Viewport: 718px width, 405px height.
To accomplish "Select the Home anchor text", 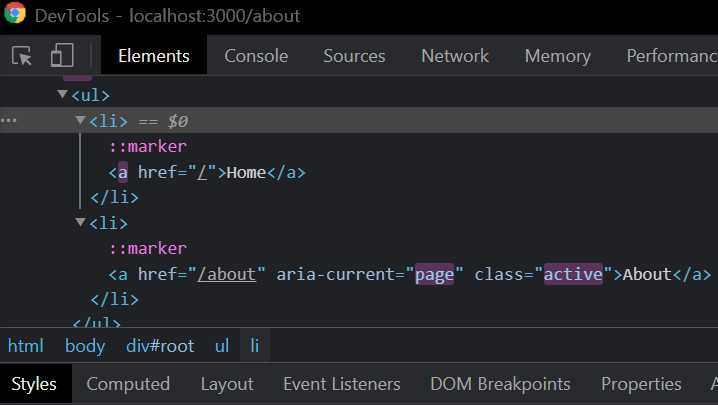I will point(246,173).
